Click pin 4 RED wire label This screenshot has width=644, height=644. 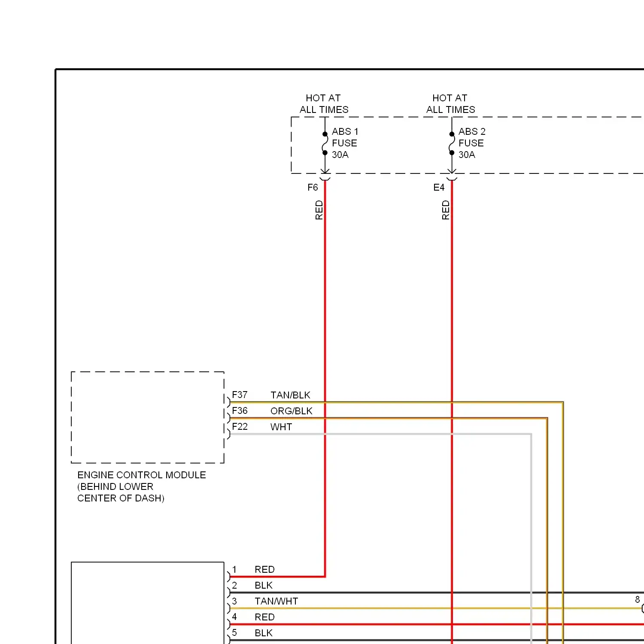pyautogui.click(x=264, y=617)
